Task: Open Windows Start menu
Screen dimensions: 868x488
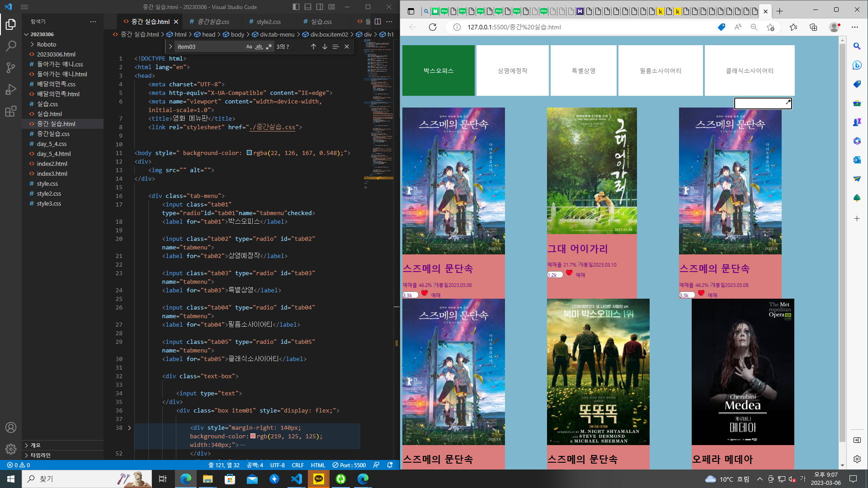Action: 11,479
